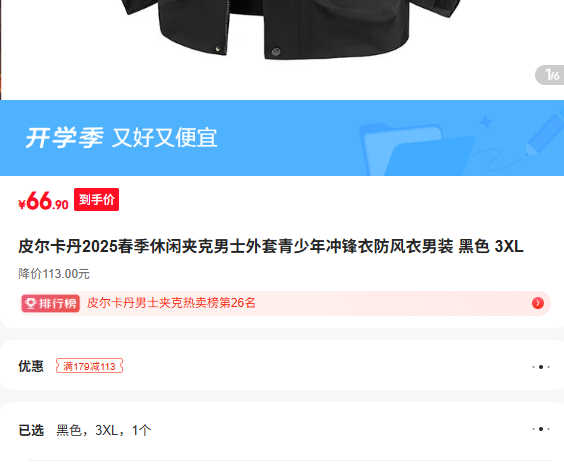Click the trophy icon in the 排行榜 badge
Viewport: 564px width, 469px height.
tap(30, 304)
